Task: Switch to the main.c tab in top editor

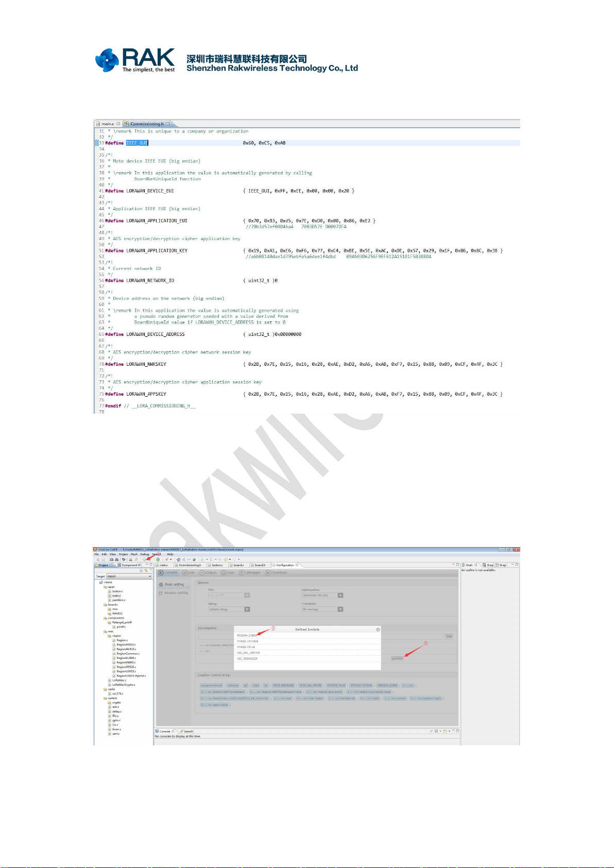Action: (x=108, y=124)
